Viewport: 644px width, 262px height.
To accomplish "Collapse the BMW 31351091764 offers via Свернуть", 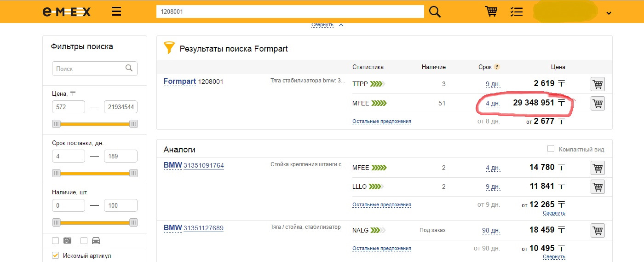I will tap(554, 213).
